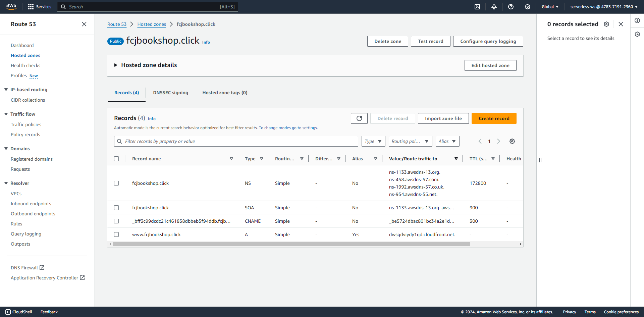Sort by Value/Route traffic to column arrow
The width and height of the screenshot is (644, 317).
point(456,159)
